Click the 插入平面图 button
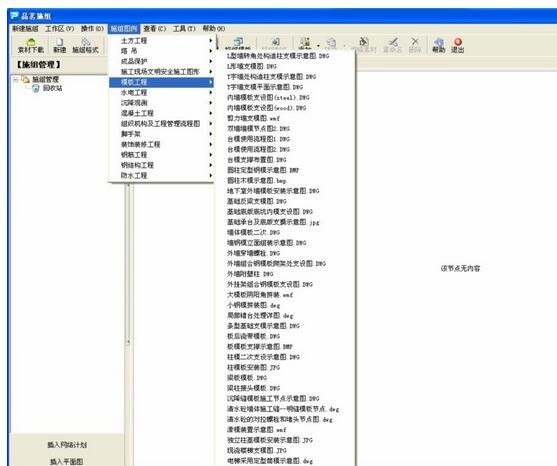 [x=67, y=461]
